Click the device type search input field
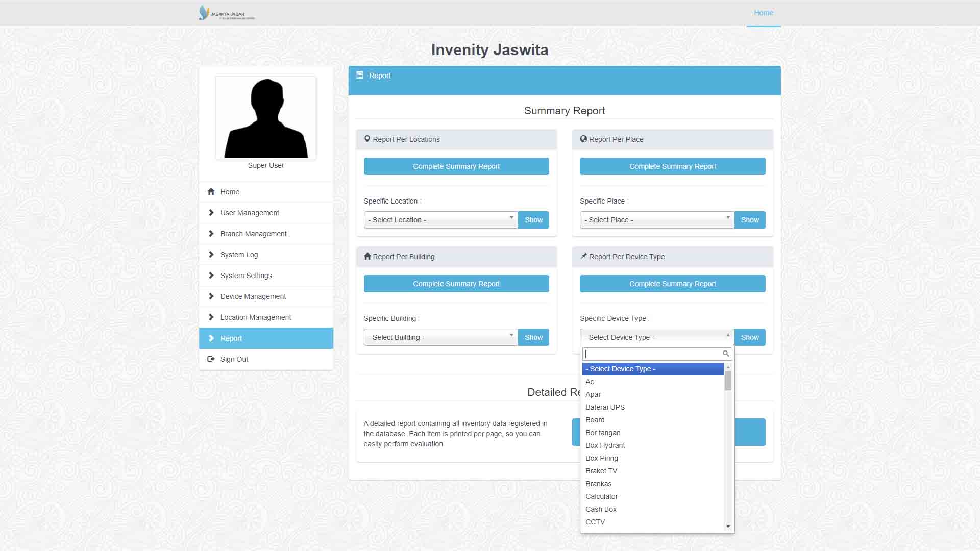The height and width of the screenshot is (551, 980). (652, 354)
